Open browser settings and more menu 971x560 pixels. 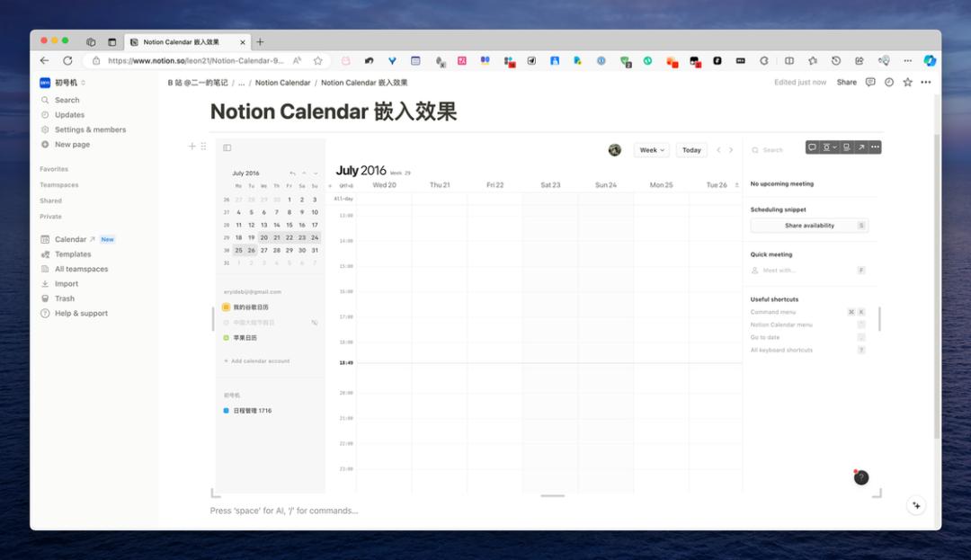(907, 60)
